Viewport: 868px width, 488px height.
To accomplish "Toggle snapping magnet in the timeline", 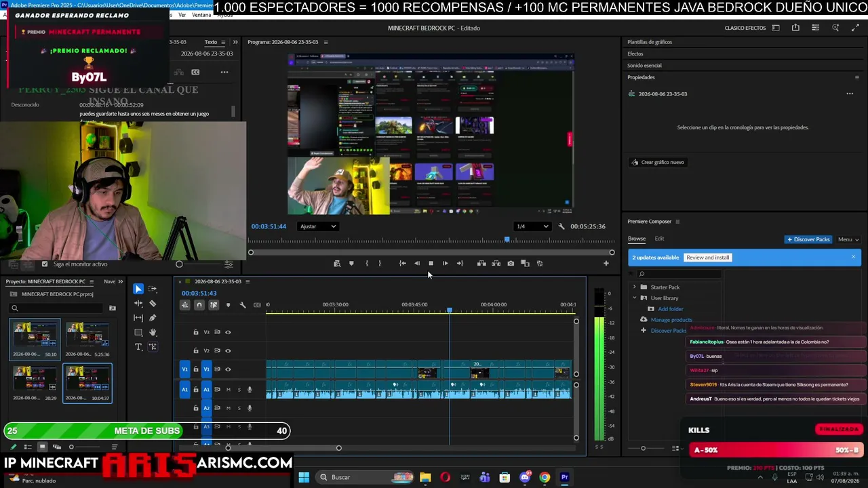I will click(x=199, y=305).
